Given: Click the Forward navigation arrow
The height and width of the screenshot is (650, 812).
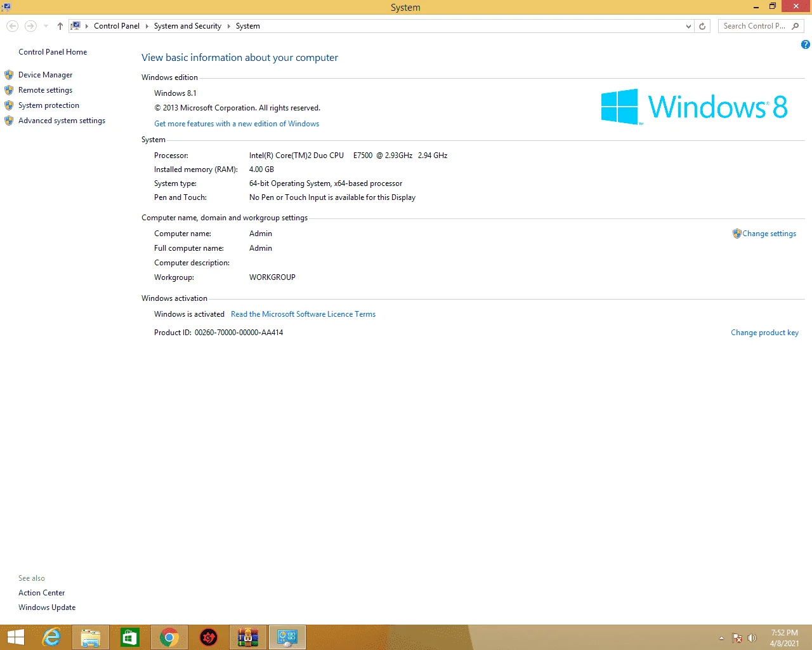Looking at the screenshot, I should coord(30,26).
